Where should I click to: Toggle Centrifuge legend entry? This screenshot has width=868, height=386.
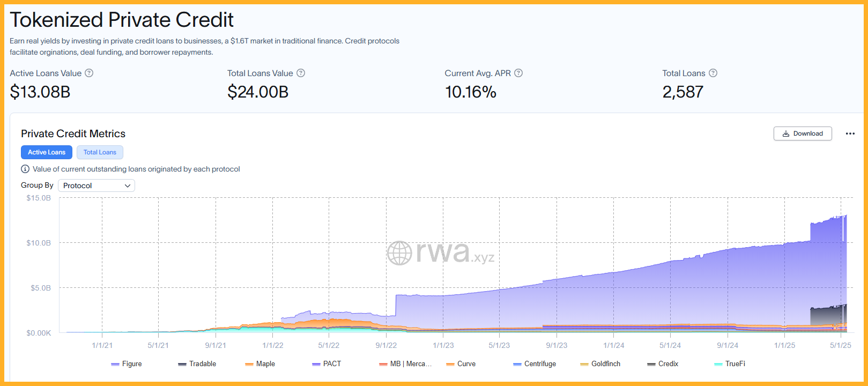click(535, 363)
